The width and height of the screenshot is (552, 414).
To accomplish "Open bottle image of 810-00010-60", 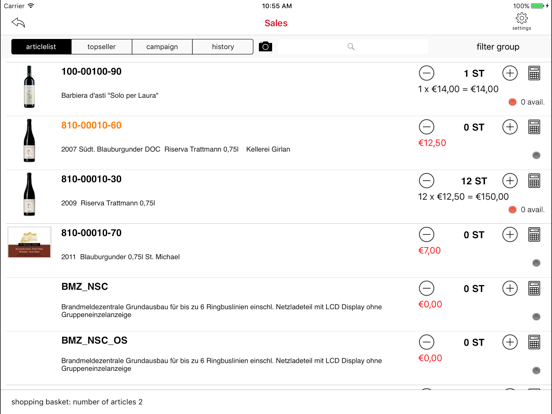I will (29, 140).
